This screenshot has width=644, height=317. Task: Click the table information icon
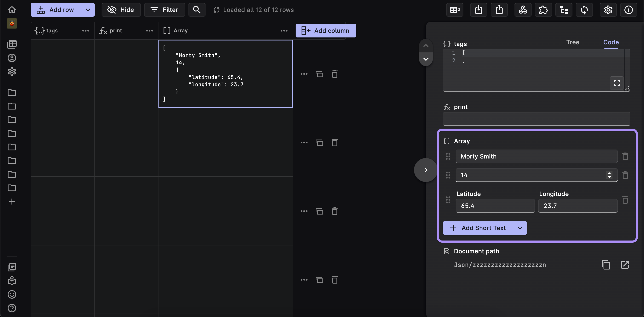click(x=628, y=10)
